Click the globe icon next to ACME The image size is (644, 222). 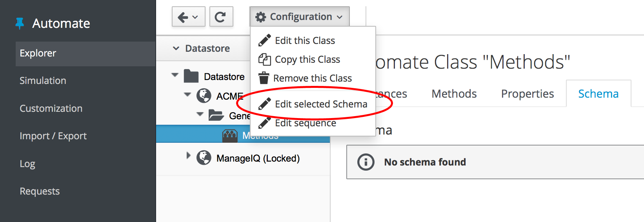point(204,96)
